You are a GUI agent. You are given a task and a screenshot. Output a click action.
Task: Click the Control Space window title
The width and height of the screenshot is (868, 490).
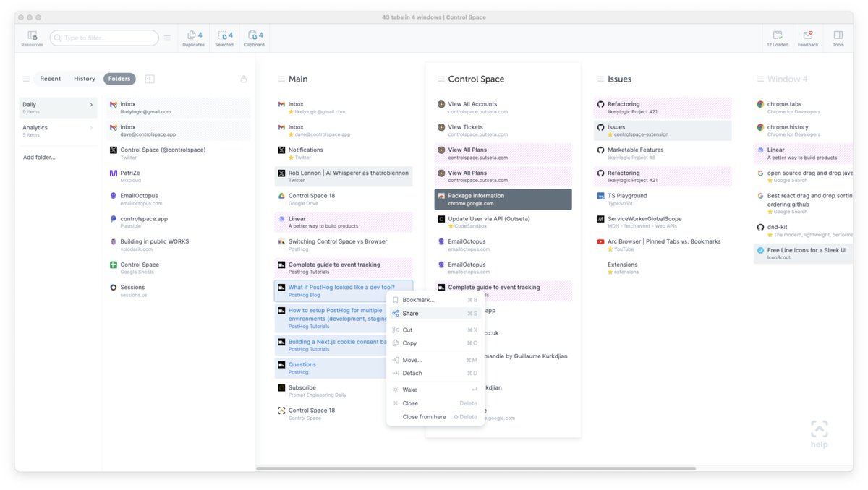click(476, 79)
